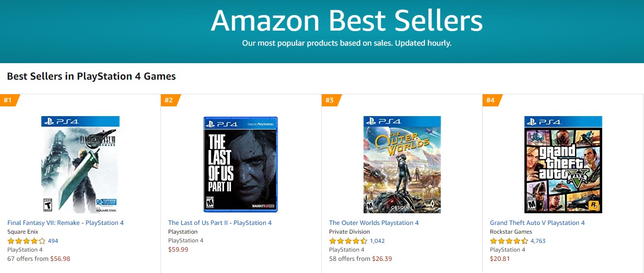Open the Final Fantasy VII Remake cover image

[80, 164]
